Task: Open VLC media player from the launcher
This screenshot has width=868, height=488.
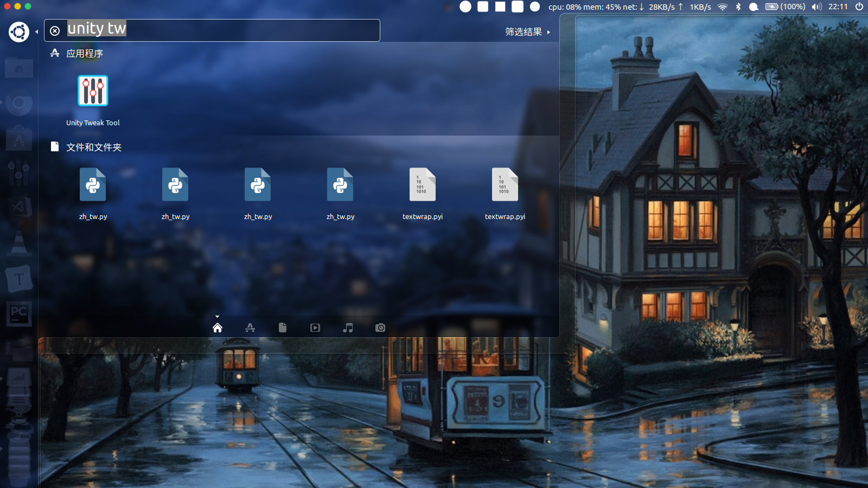Action: (x=19, y=243)
